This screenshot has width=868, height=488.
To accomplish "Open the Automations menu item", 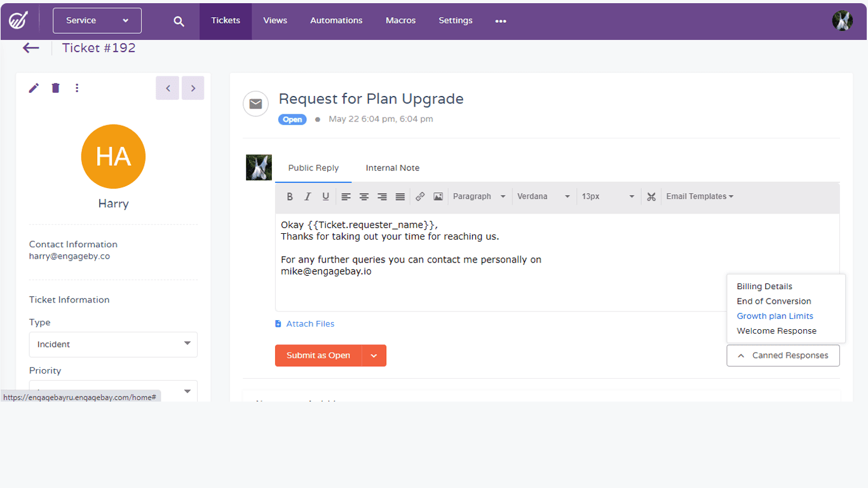I will (336, 20).
